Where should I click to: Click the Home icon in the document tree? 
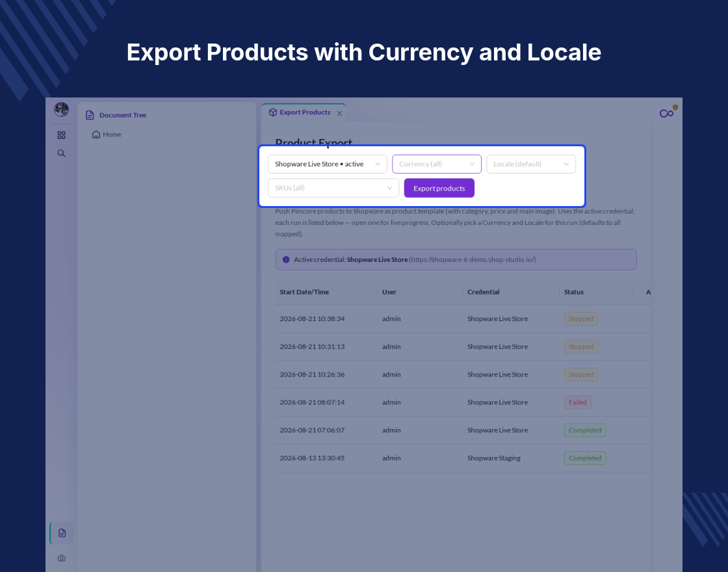click(96, 135)
